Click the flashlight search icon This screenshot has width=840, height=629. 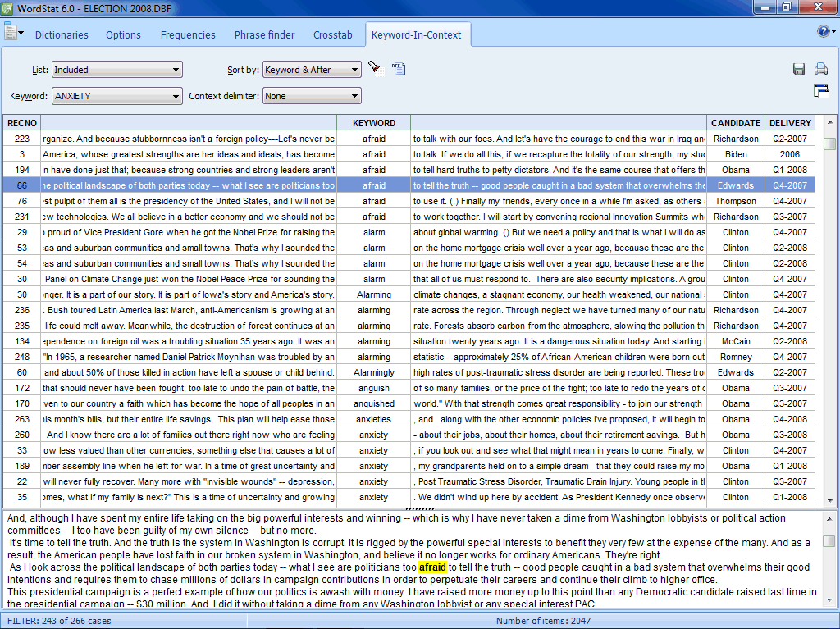375,68
